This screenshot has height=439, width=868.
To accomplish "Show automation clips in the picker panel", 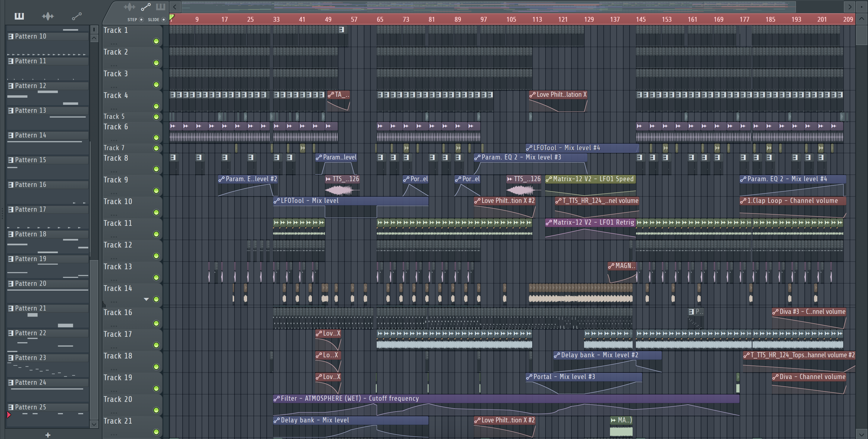I will coord(77,16).
